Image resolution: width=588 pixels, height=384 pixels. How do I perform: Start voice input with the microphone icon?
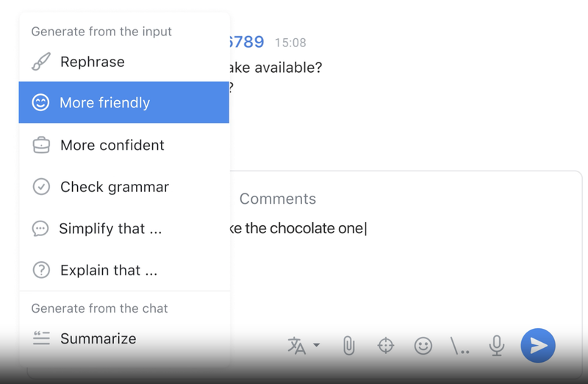498,345
